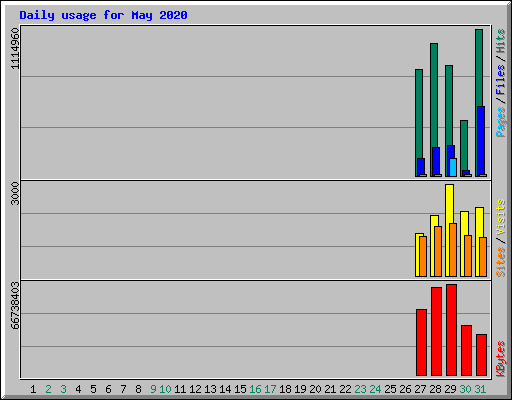This screenshot has width=512, height=400.
Task: Click the 'Daily usage for May 2020' title
Action: tap(103, 15)
